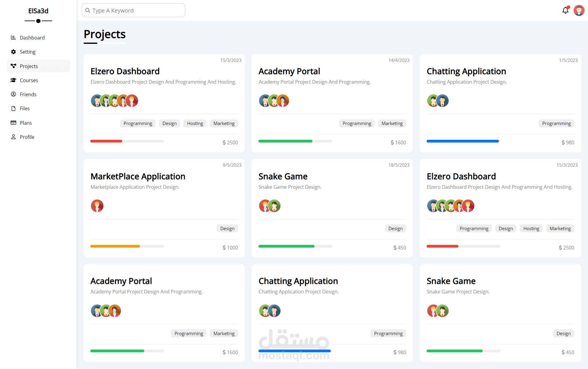
Task: Click the Marketing tag on the top Academy Portal card
Action: (x=392, y=124)
